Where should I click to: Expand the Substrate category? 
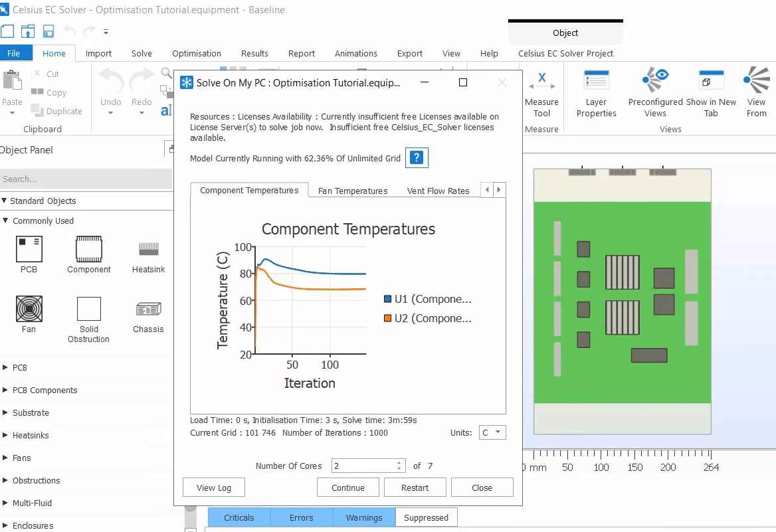[5, 412]
